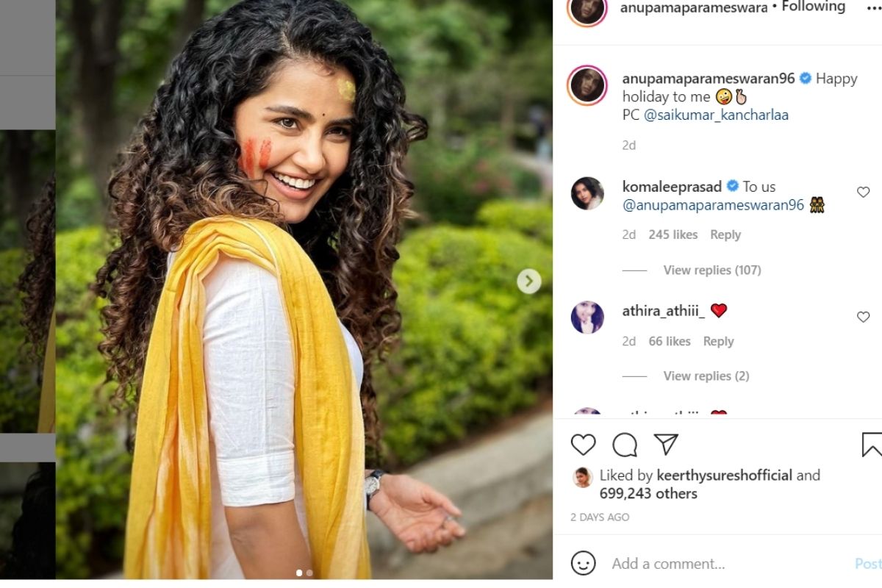
Task: Reply to komaleeprasad's comment
Action: [725, 234]
